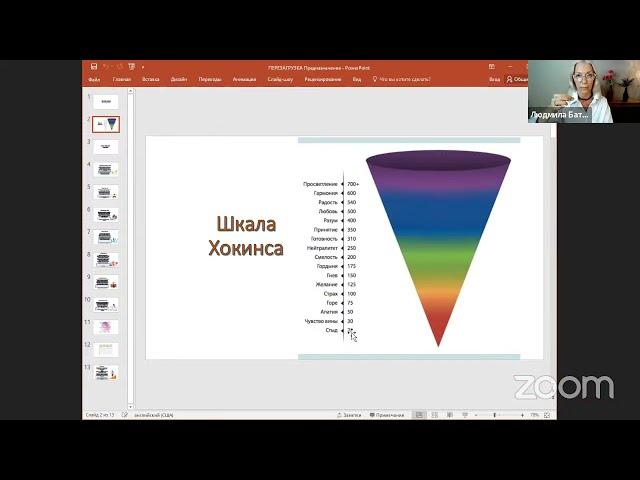Select slide 9 thumbnail
Screen dimensions: 640x480
click(106, 282)
